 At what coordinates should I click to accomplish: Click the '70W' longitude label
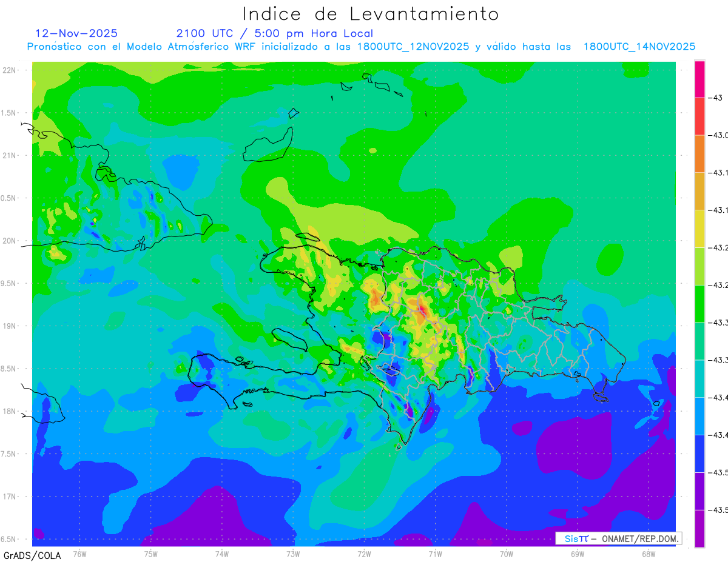coord(507,553)
